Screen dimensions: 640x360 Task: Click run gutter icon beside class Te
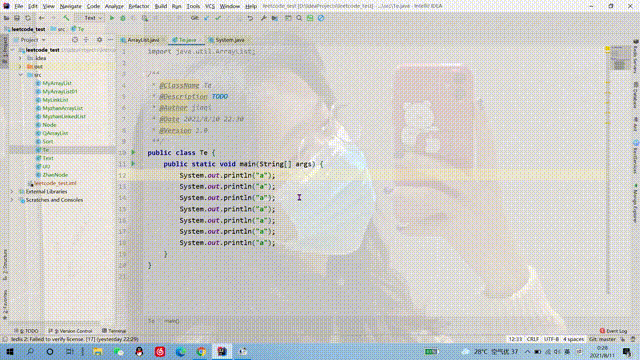coord(133,152)
